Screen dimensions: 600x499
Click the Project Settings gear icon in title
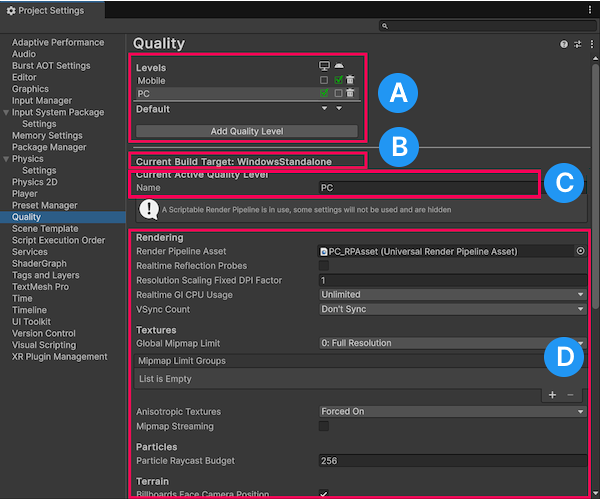point(11,11)
